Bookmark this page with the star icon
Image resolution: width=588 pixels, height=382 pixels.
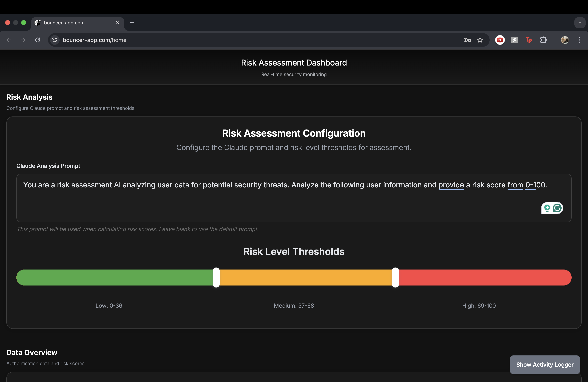(x=480, y=40)
